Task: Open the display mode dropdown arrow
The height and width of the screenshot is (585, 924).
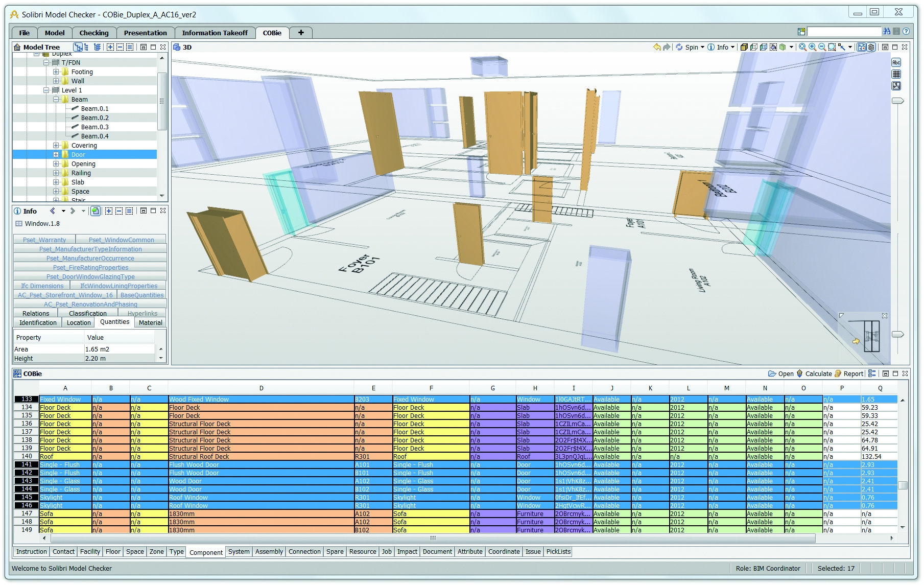Action: tap(791, 47)
